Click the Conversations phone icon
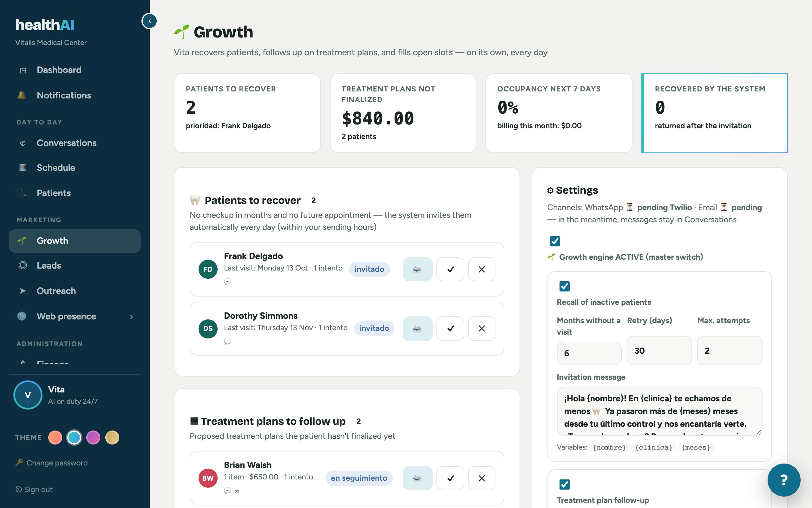812x508 pixels. click(x=23, y=143)
